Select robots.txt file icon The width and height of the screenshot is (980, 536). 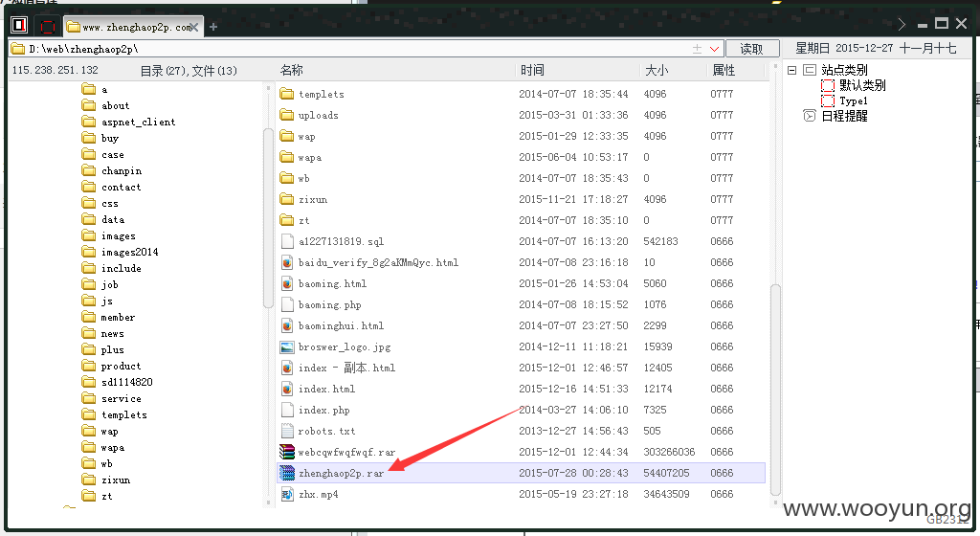[x=287, y=431]
